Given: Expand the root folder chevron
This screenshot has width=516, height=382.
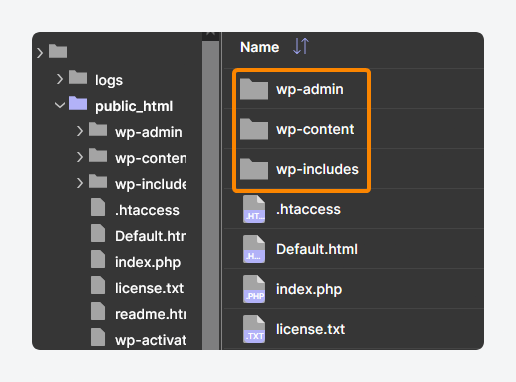Looking at the screenshot, I should pos(40,53).
